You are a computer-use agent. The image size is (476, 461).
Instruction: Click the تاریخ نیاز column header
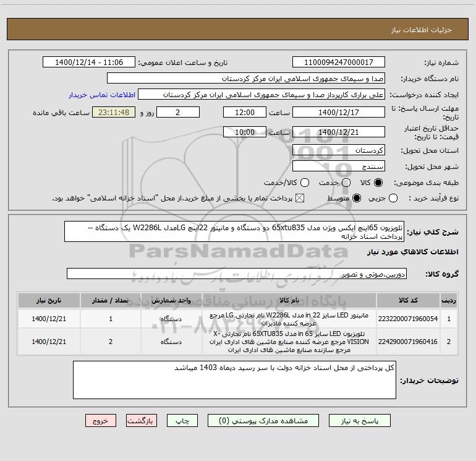[x=49, y=300]
